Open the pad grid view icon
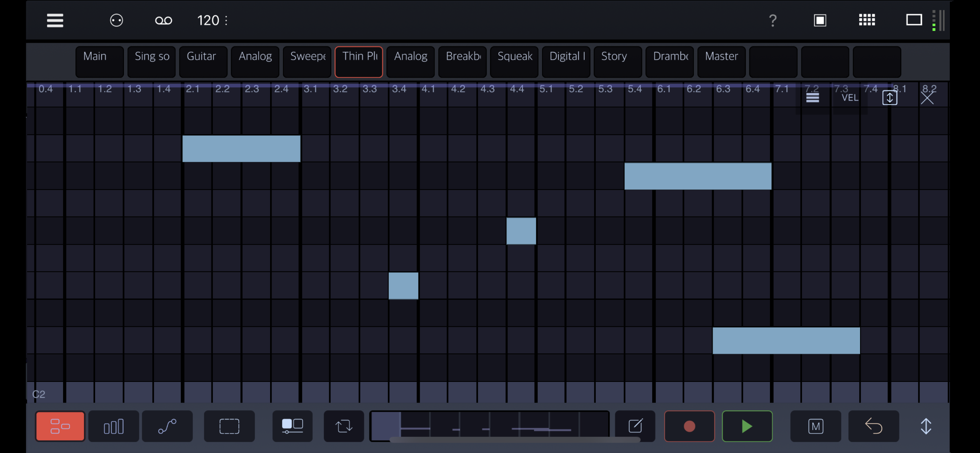This screenshot has width=980, height=453. pos(867,20)
